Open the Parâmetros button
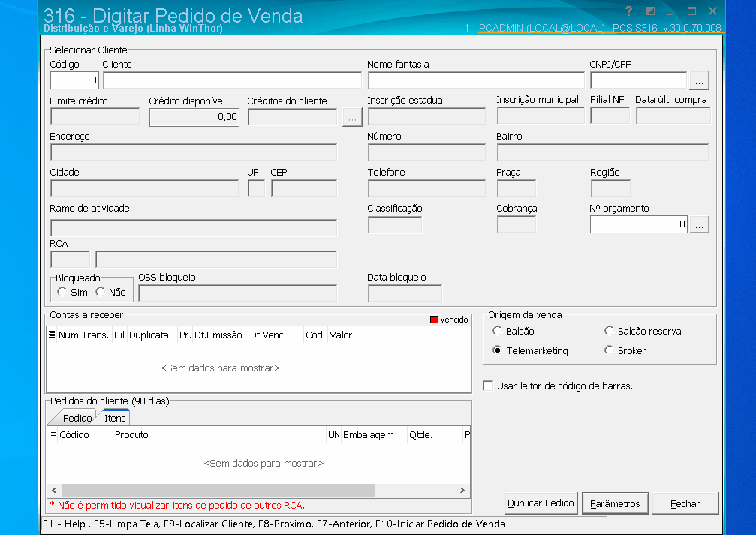Viewport: 756px width, 535px height. point(615,503)
